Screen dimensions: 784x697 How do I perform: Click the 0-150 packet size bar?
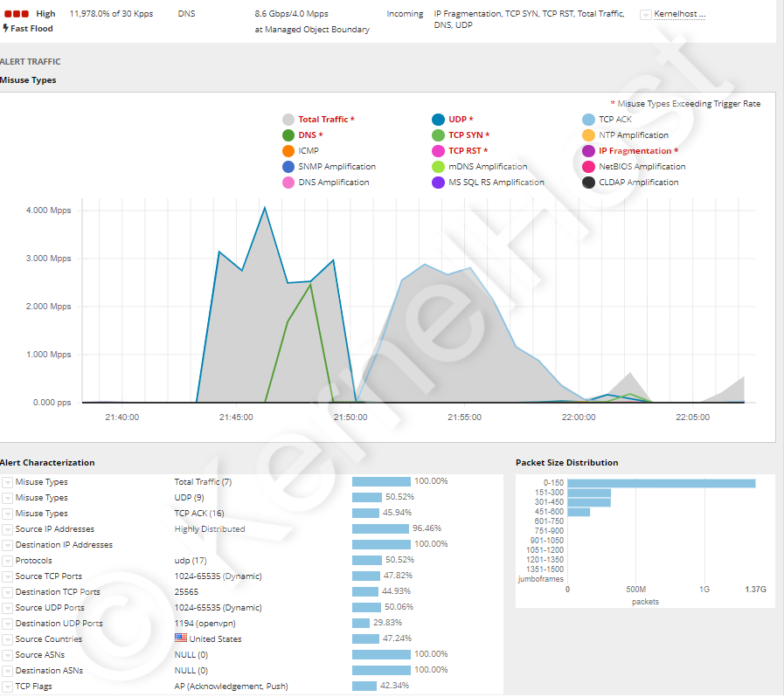[x=662, y=483]
